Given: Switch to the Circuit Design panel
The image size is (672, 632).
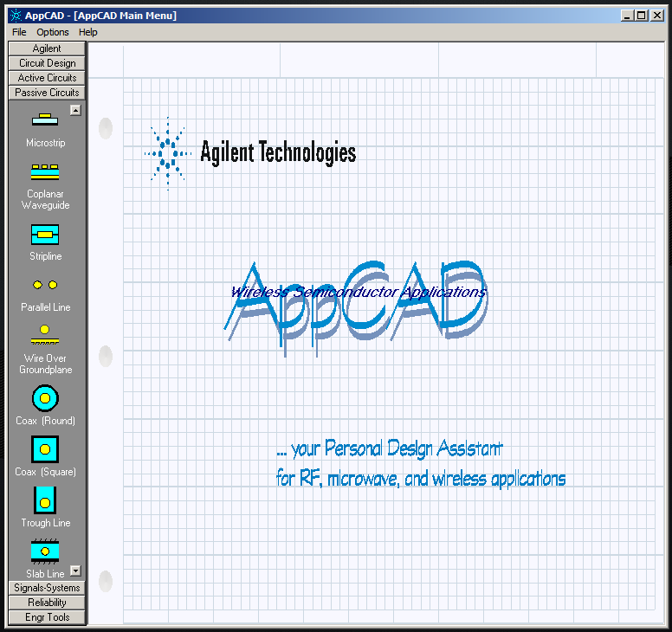Looking at the screenshot, I should pos(47,63).
